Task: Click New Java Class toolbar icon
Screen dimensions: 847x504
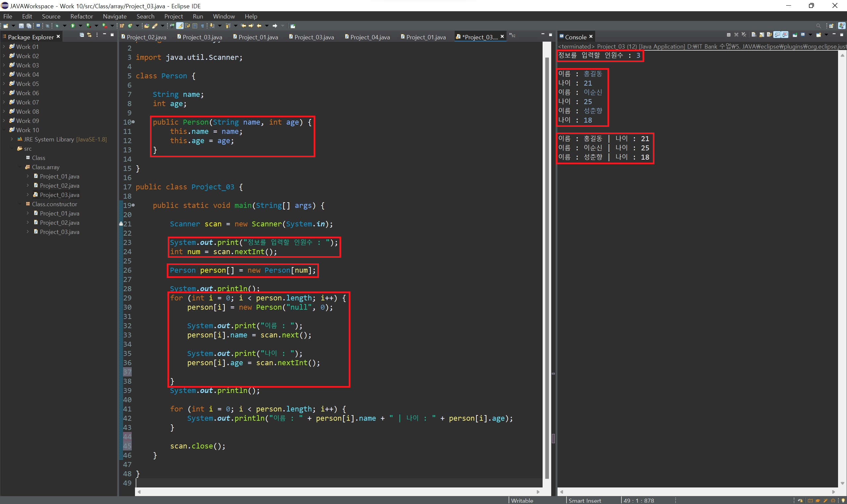Action: pyautogui.click(x=130, y=26)
